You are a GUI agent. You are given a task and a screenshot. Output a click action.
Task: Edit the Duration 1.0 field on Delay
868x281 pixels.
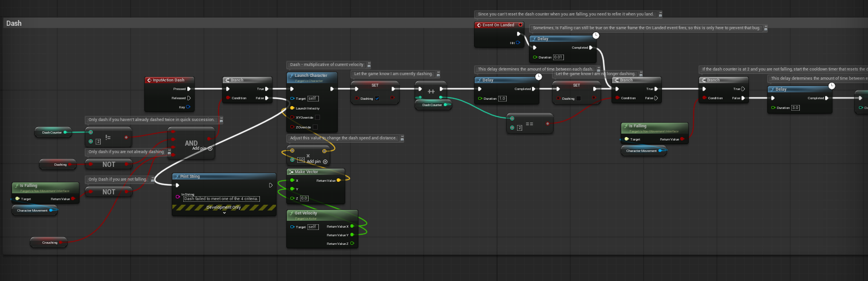pyautogui.click(x=502, y=99)
